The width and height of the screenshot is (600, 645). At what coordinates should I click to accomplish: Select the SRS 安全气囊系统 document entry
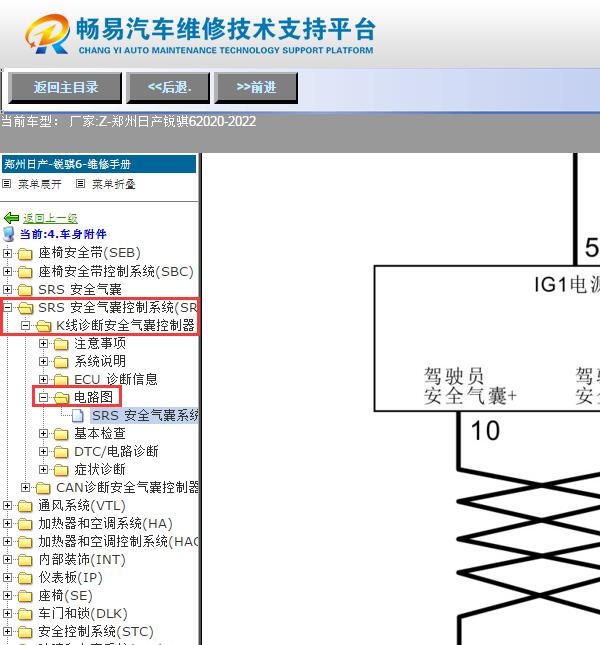144,415
